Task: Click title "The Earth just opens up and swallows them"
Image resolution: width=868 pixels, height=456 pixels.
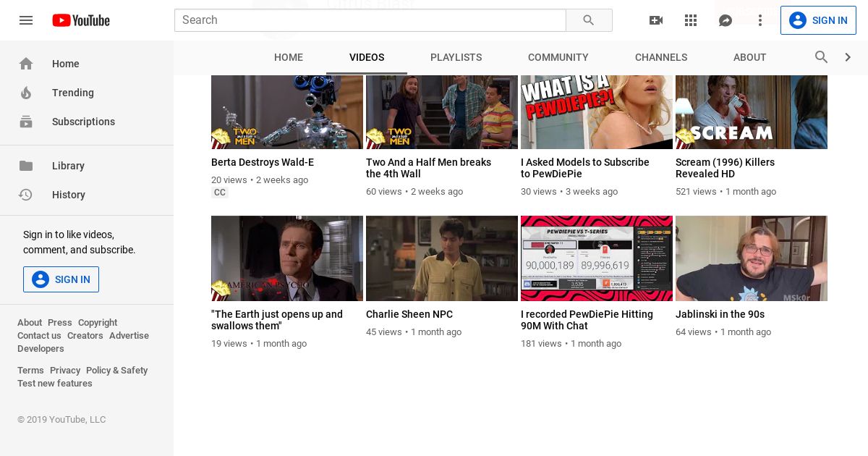Action: tap(277, 320)
